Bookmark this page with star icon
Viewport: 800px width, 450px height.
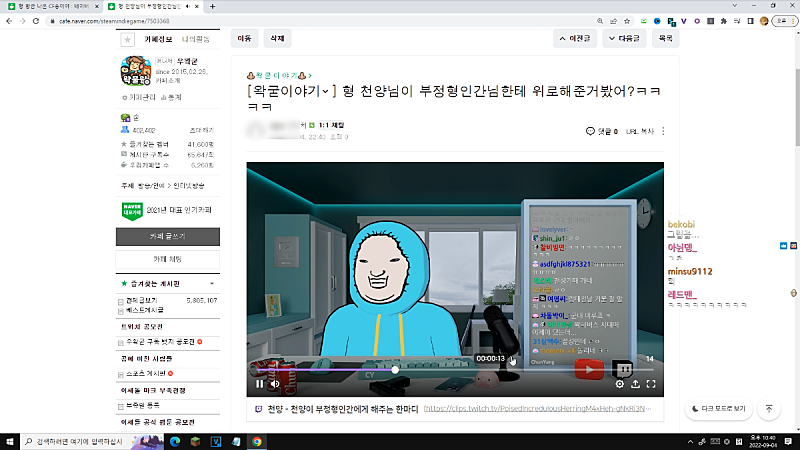(627, 21)
